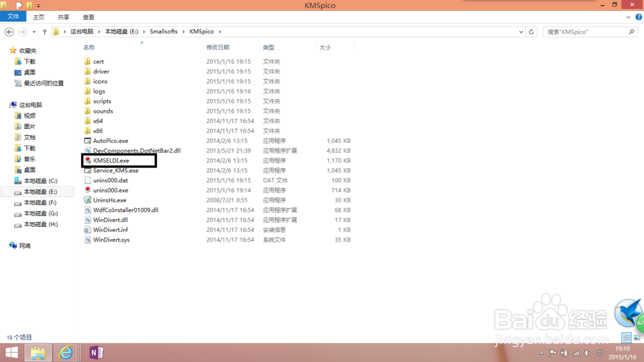The image size is (644, 362).
Task: Open the Help question mark icon
Action: point(639,17)
